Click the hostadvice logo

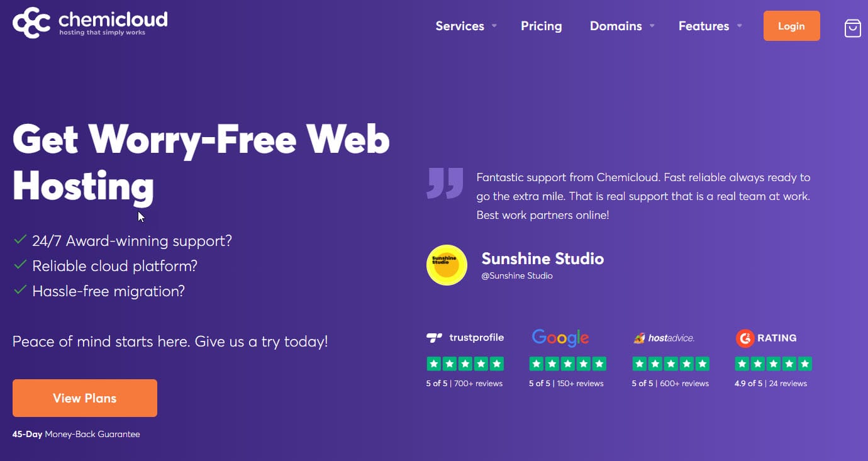coord(664,338)
